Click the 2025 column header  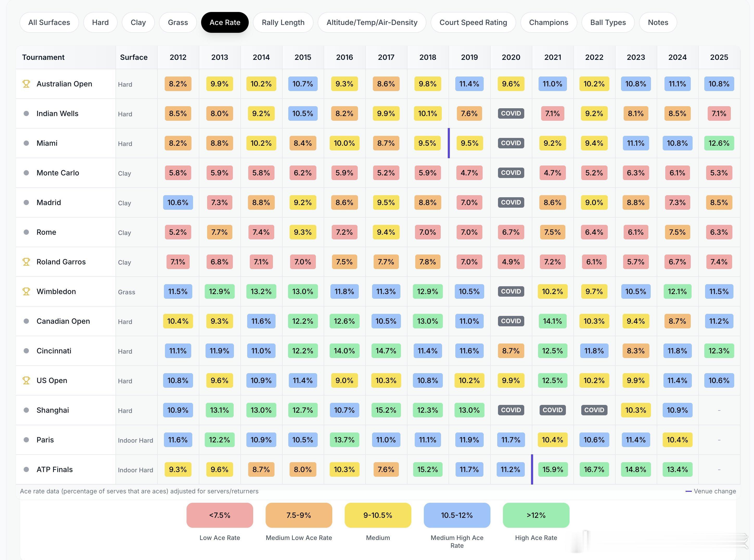click(x=719, y=57)
